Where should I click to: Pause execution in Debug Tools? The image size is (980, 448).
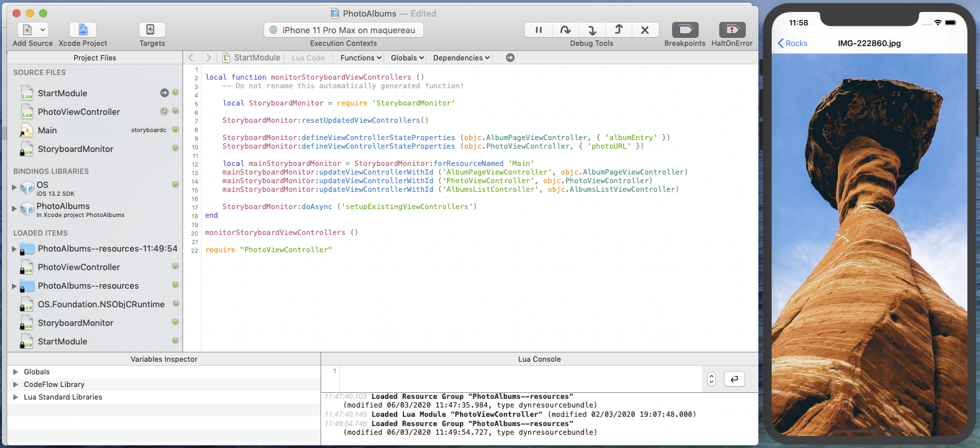[538, 30]
